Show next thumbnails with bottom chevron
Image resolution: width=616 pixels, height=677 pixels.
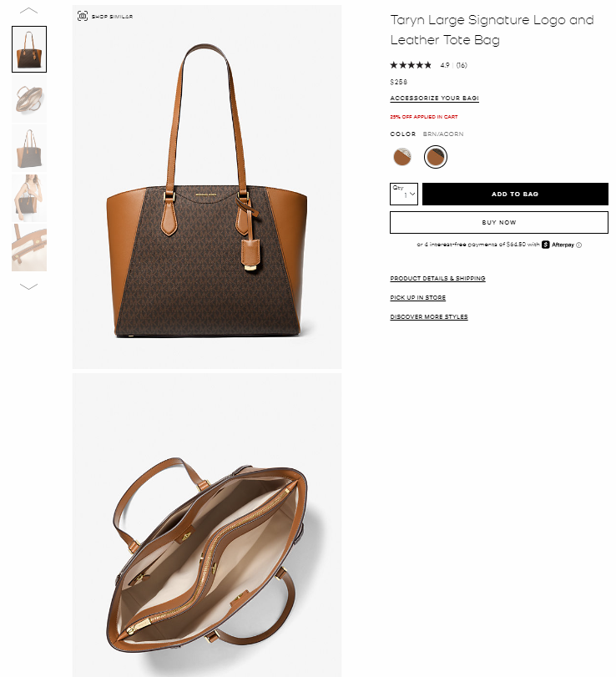point(29,286)
